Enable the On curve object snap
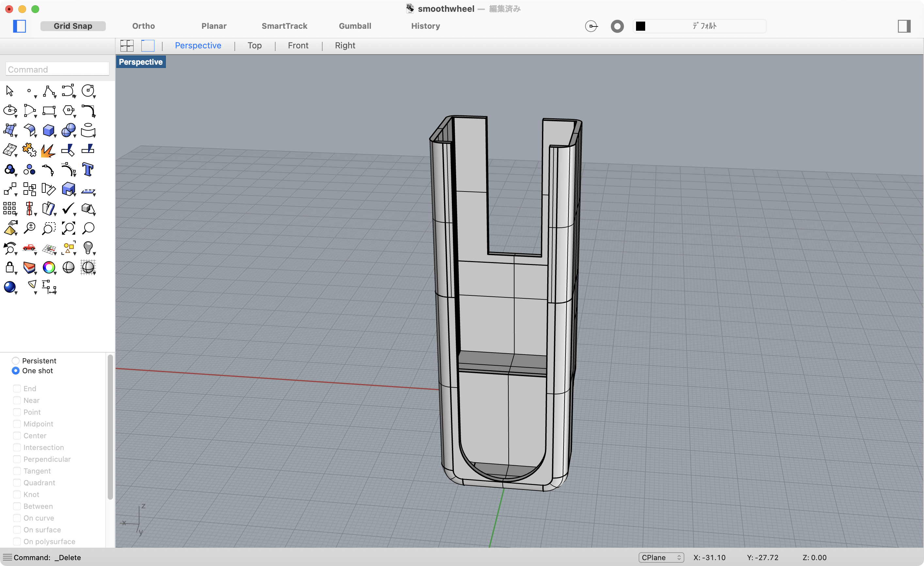 coord(17,518)
